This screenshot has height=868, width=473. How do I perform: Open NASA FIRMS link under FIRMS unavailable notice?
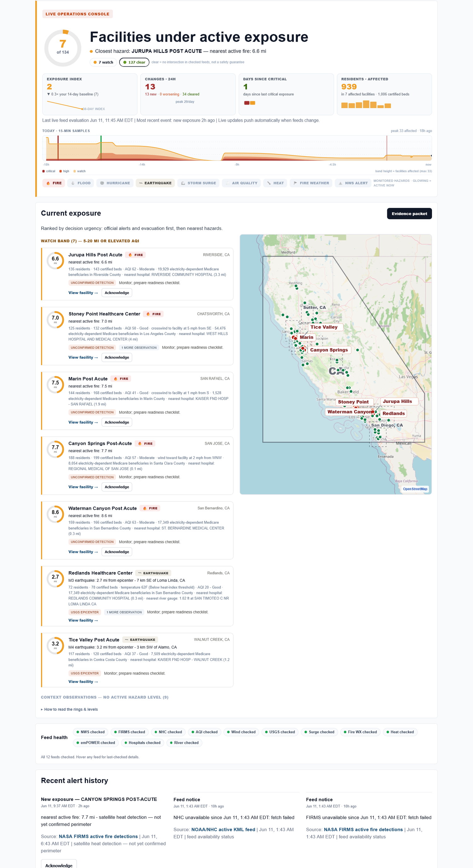tap(363, 830)
